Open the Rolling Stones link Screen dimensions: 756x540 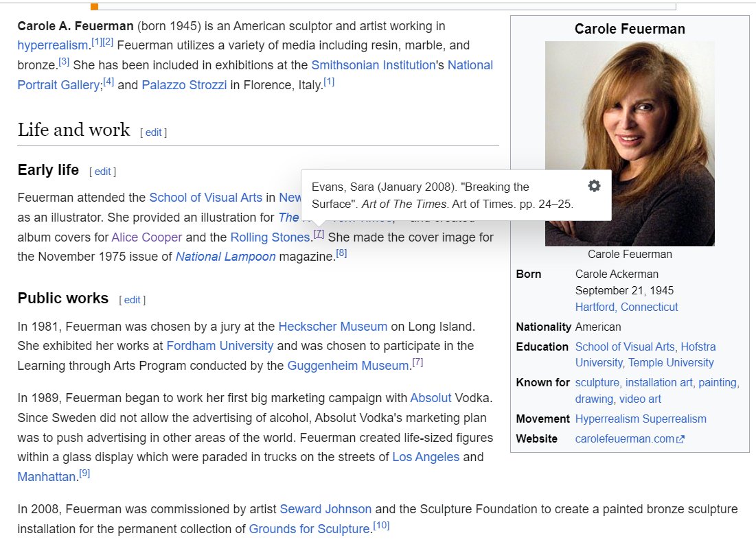coord(270,237)
